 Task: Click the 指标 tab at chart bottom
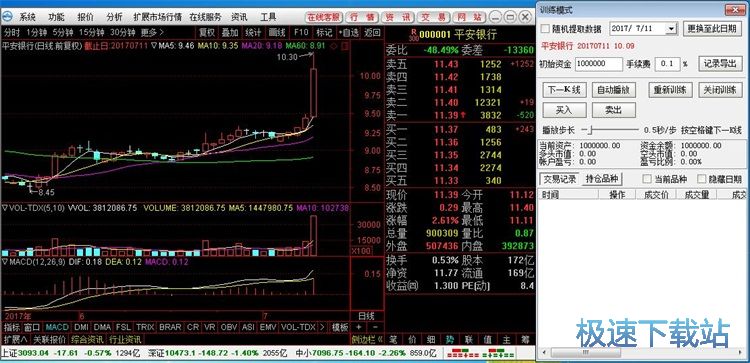click(x=12, y=327)
